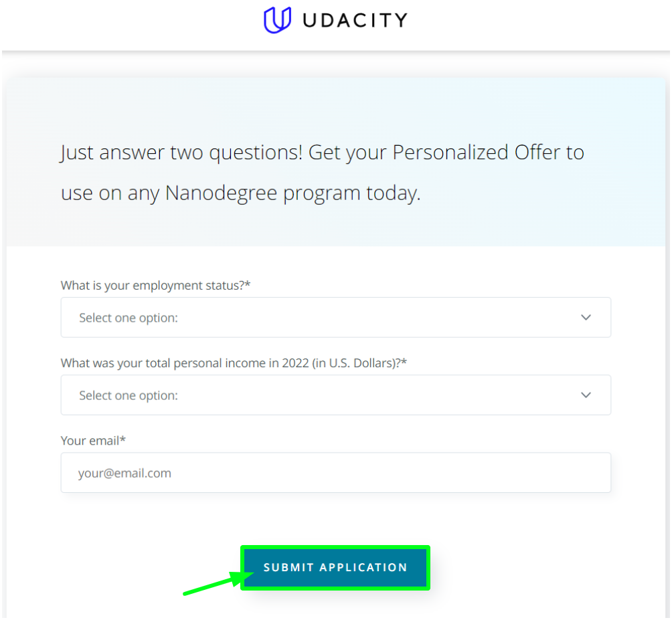Click the chevron arrow in employment status field
This screenshot has height=626, width=672.
point(586,317)
